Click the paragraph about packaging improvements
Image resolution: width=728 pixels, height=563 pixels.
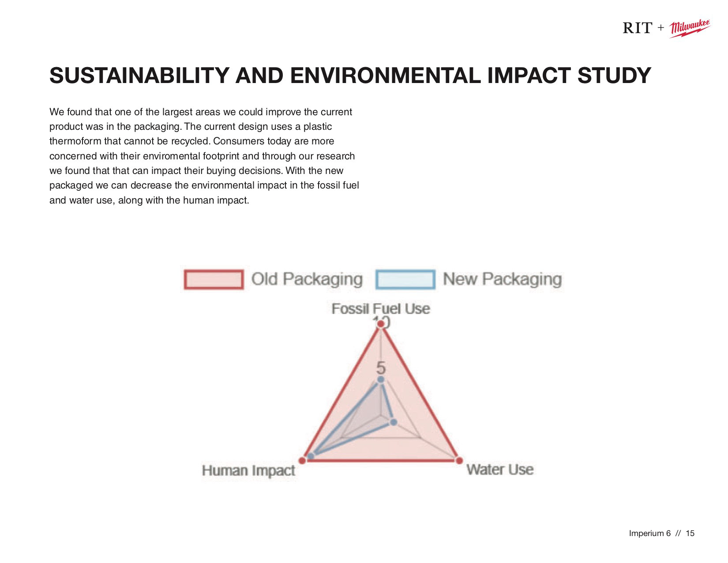coord(204,156)
